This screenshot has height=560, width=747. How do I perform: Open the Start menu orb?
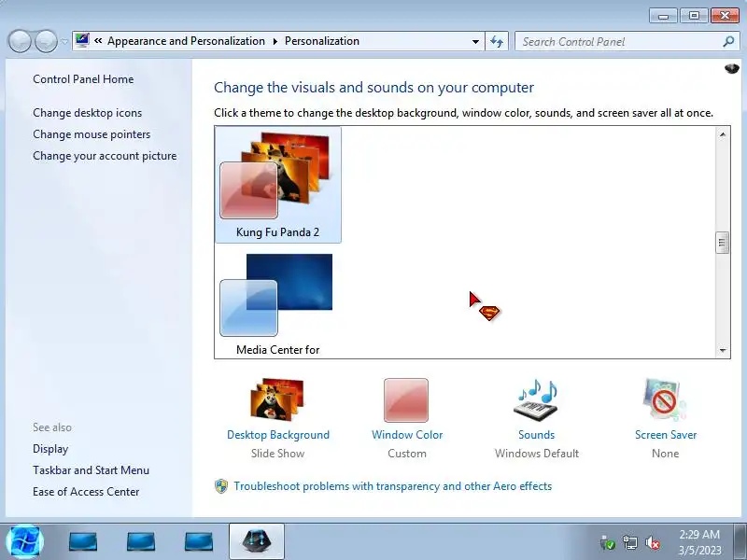click(x=25, y=542)
